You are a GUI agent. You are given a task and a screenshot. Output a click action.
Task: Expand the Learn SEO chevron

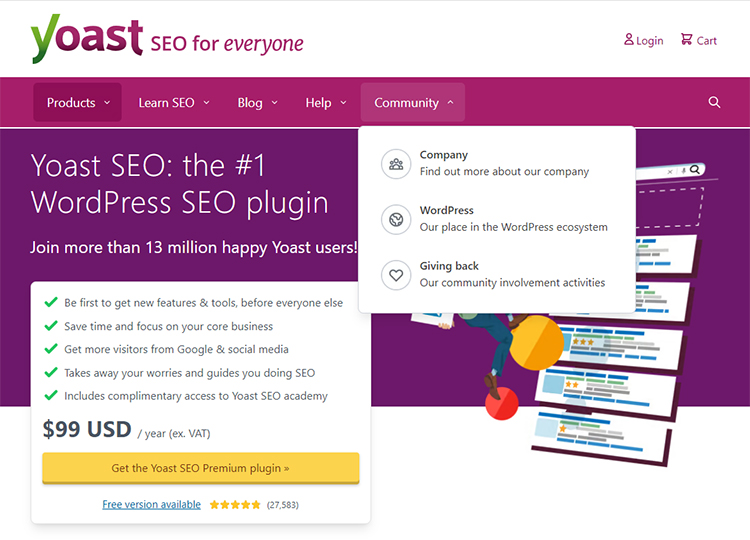207,102
